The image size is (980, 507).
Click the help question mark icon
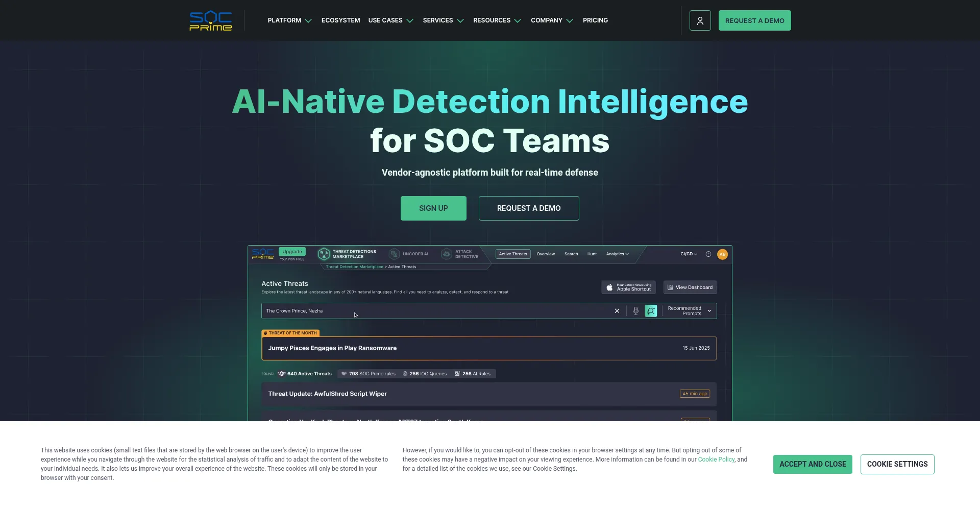click(x=708, y=254)
